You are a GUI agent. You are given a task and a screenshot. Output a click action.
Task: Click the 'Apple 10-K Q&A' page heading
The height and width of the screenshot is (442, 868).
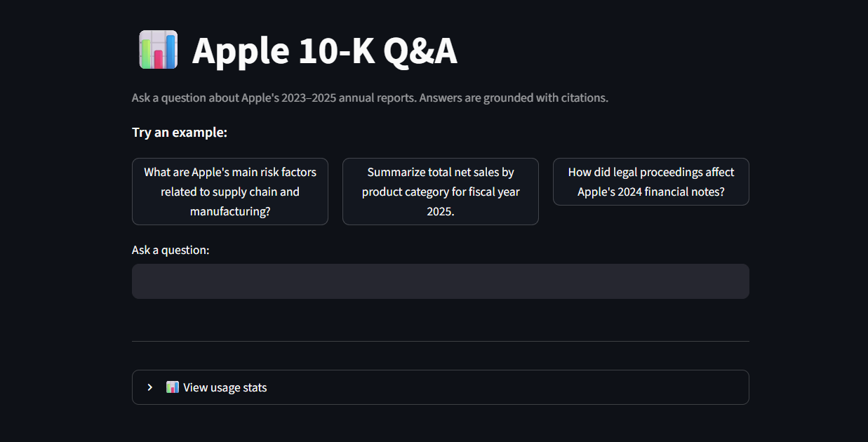[x=325, y=51]
